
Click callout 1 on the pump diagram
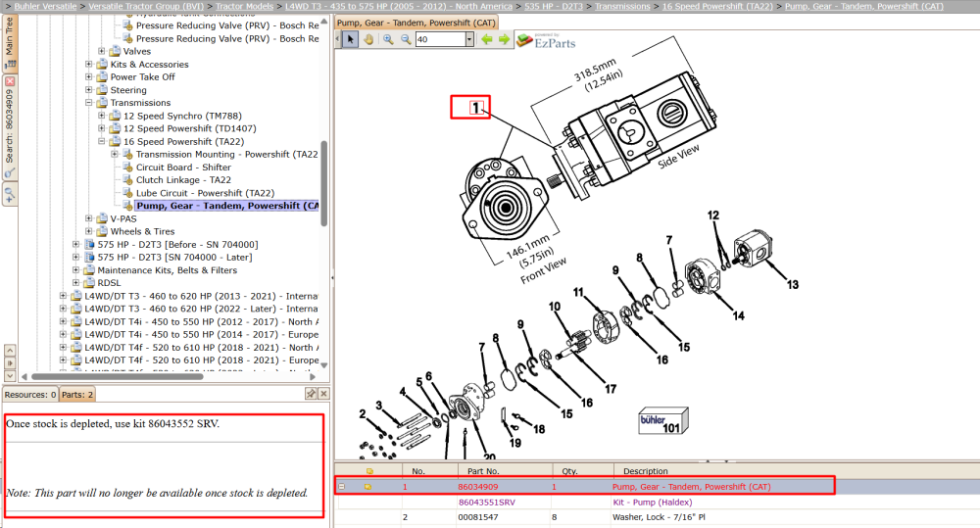coord(476,108)
